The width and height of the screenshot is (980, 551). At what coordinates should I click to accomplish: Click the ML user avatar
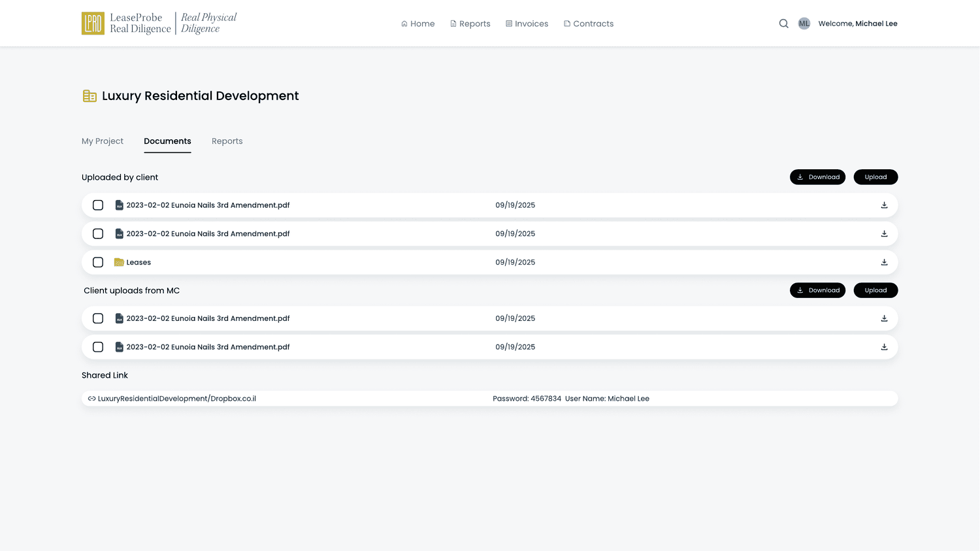tap(804, 24)
